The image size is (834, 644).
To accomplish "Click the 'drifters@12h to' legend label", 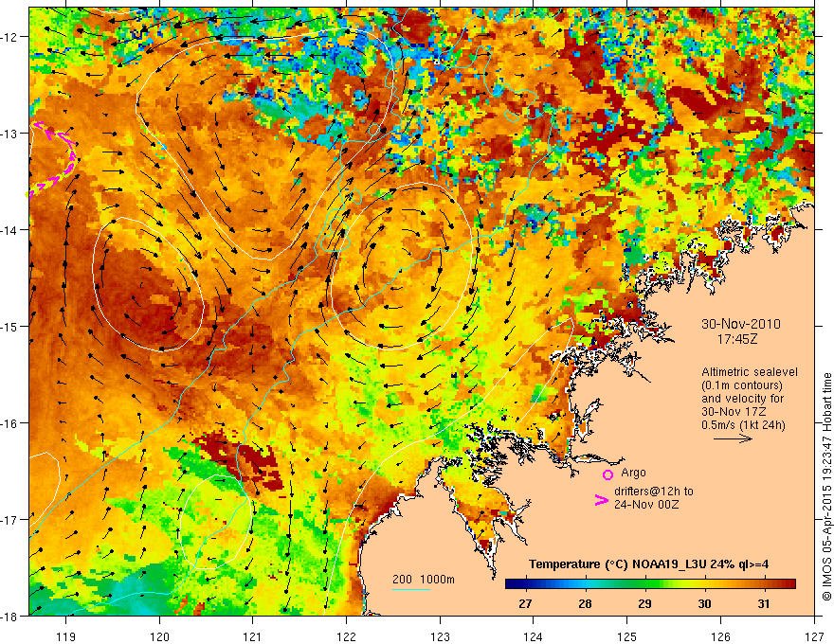I will coord(654,492).
